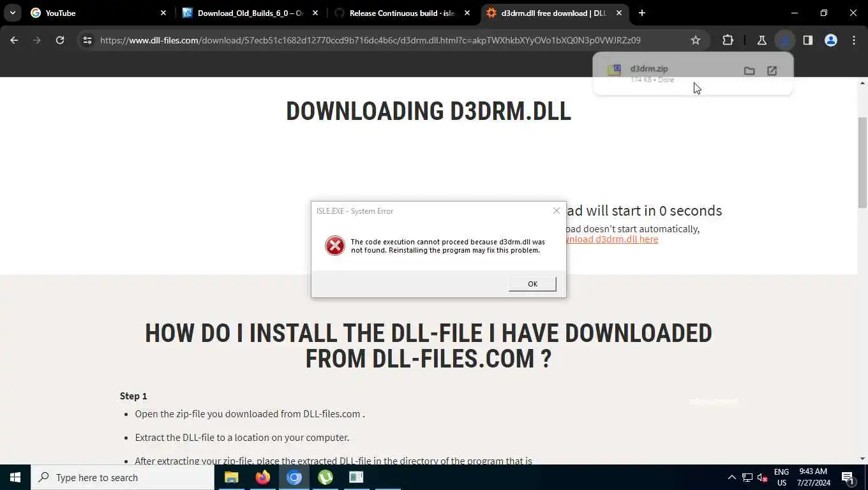
Task: Open d3drm.zip in new tab icon
Action: click(x=772, y=71)
